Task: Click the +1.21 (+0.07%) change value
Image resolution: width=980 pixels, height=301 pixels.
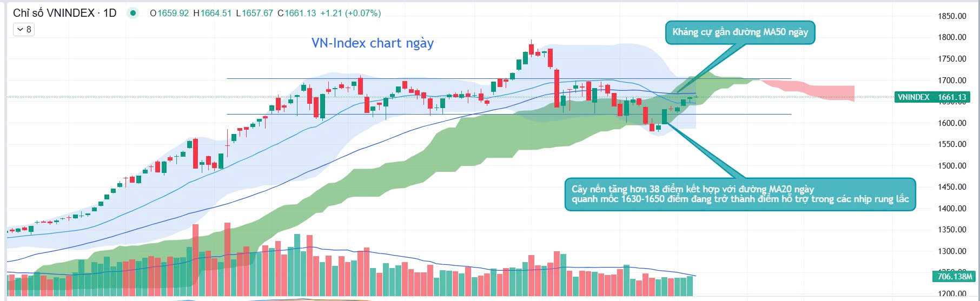Action: tap(350, 13)
